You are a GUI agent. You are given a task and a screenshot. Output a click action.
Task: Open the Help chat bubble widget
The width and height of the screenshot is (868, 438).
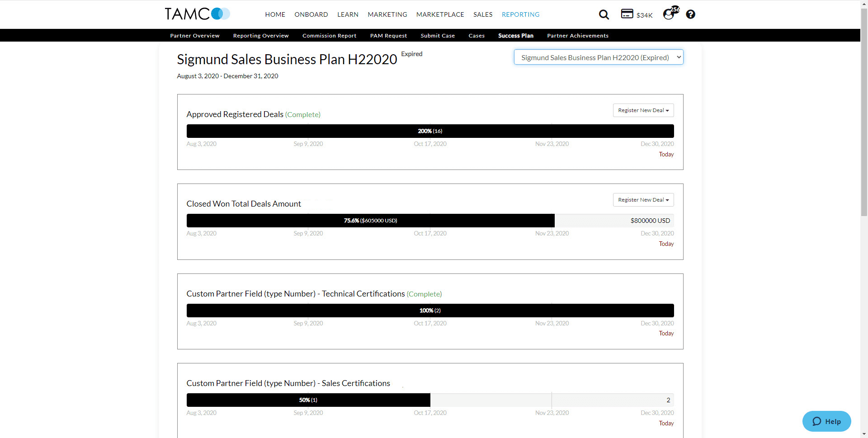pyautogui.click(x=826, y=421)
